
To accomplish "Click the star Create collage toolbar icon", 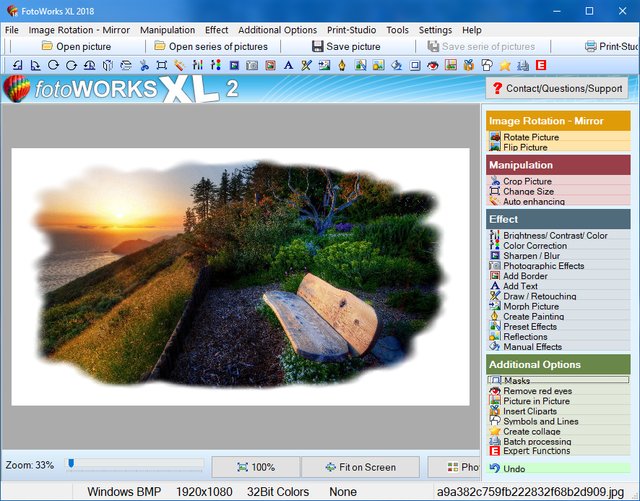I will pos(505,65).
